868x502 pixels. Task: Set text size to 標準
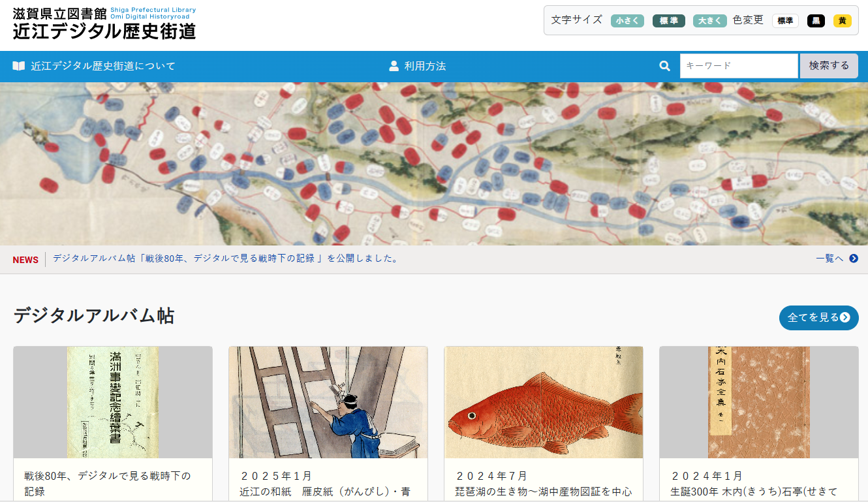point(668,21)
